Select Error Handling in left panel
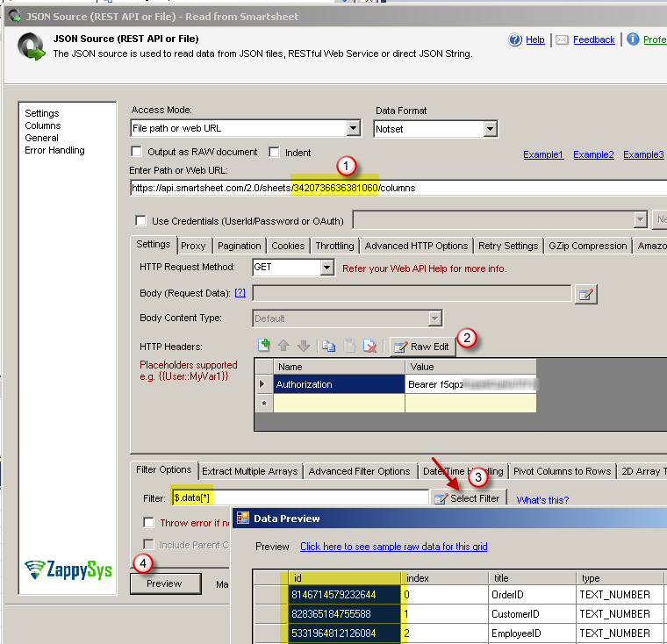The image size is (667, 644). pyautogui.click(x=54, y=150)
